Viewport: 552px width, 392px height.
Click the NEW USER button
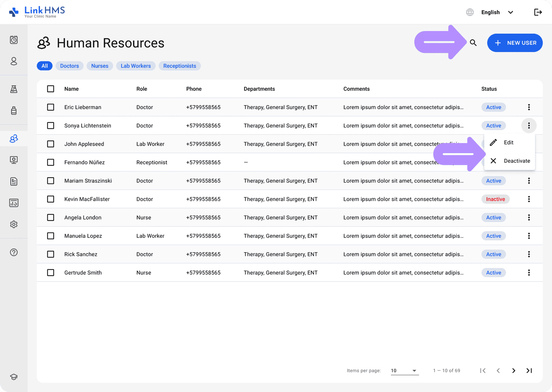click(515, 43)
